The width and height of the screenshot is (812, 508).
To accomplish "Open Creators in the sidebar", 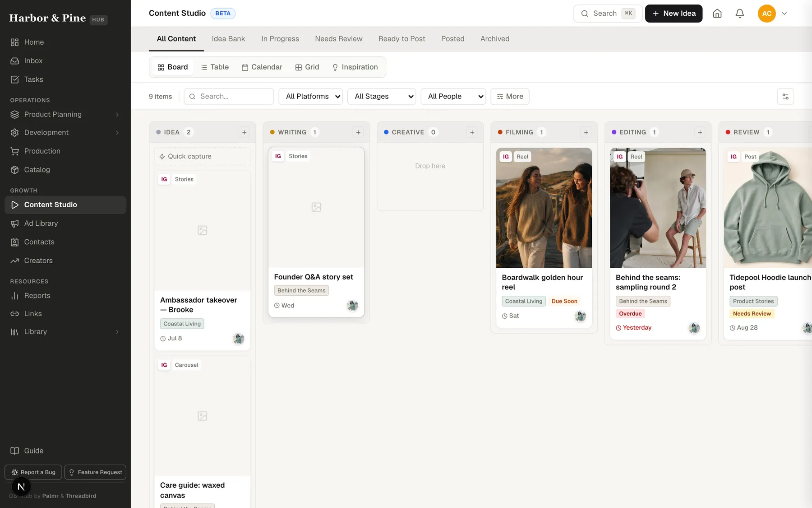I will (x=65, y=261).
